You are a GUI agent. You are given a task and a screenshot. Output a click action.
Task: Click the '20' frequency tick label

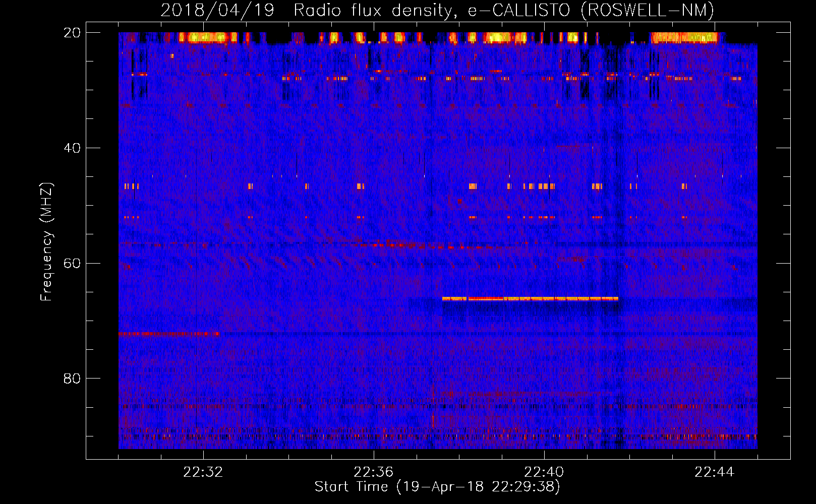[72, 33]
